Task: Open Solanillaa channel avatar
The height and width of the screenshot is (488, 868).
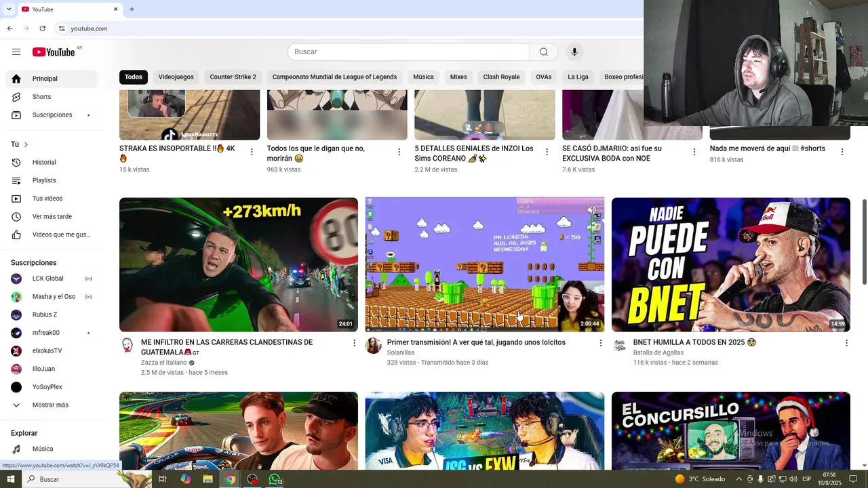Action: 373,346
